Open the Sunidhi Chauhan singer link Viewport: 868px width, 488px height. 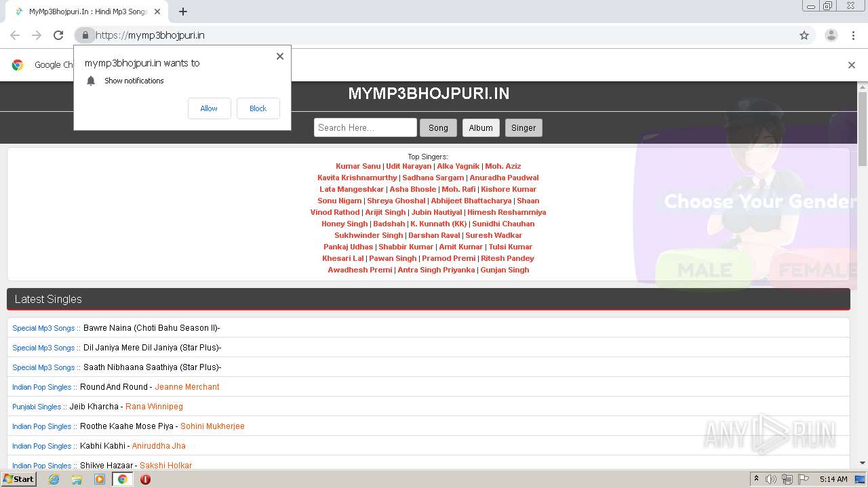click(503, 224)
